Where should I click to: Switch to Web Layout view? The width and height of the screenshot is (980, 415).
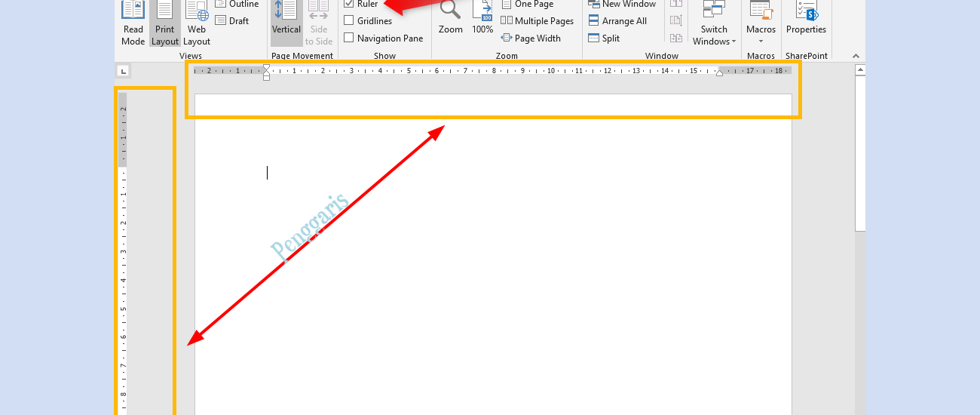pyautogui.click(x=197, y=23)
